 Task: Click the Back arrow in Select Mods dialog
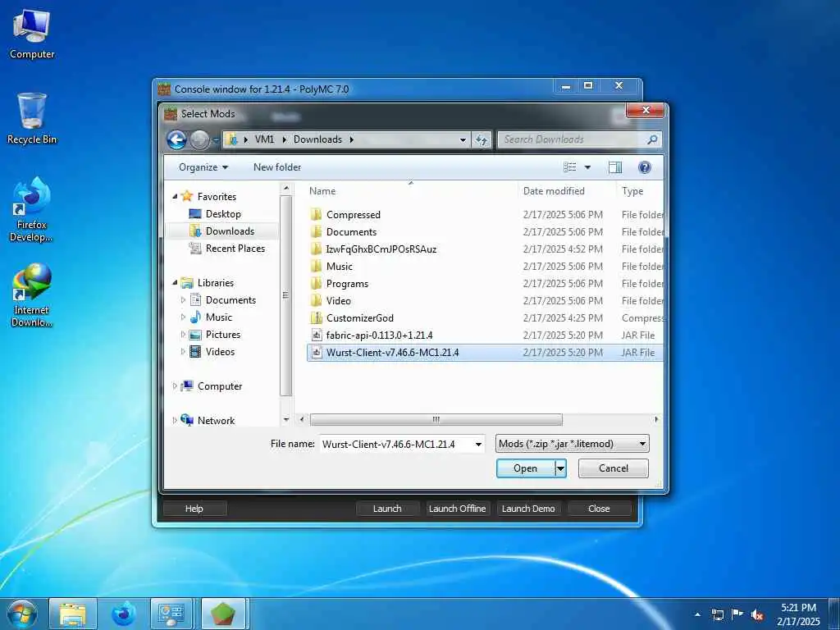pyautogui.click(x=177, y=139)
